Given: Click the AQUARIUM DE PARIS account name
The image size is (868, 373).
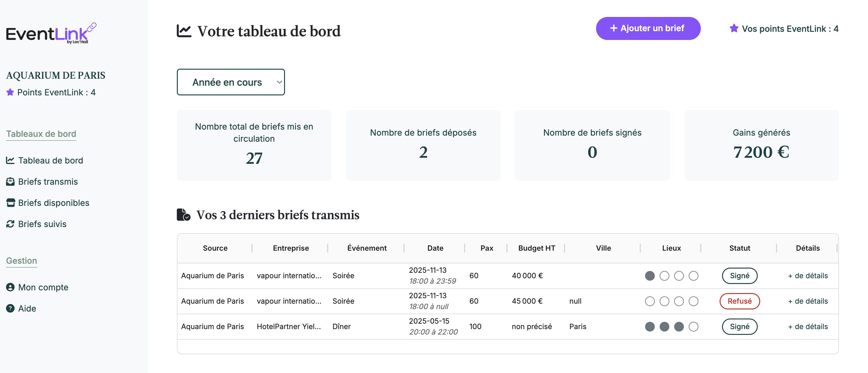Looking at the screenshot, I should point(56,75).
